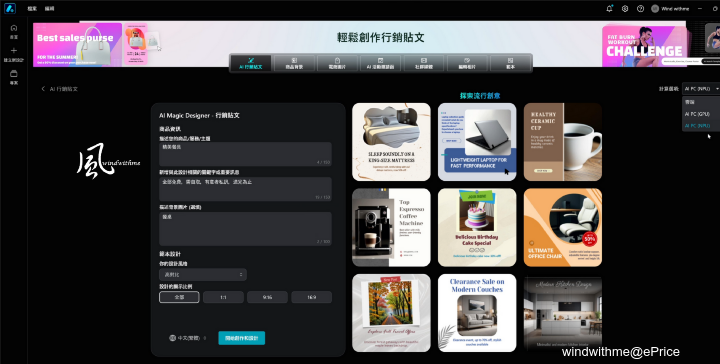Open the Healthy Ceramic Cup template

(562, 142)
